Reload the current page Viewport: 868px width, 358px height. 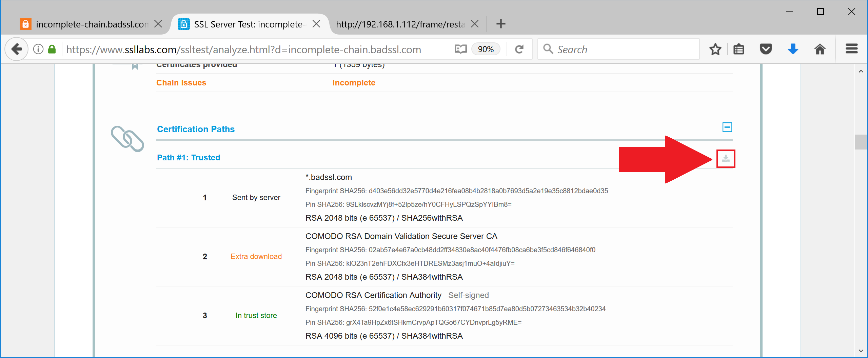[519, 49]
